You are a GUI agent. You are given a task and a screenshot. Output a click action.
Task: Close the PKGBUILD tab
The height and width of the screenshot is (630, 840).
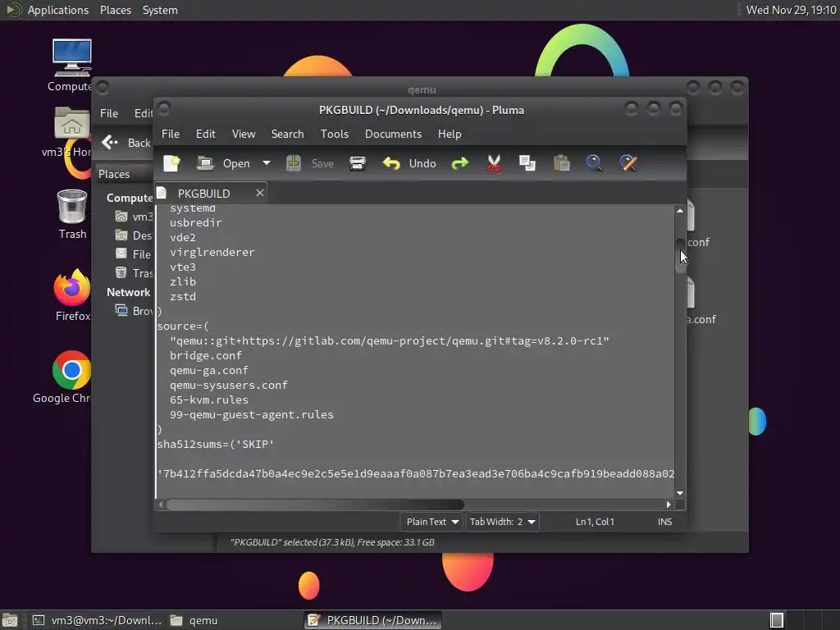point(260,193)
